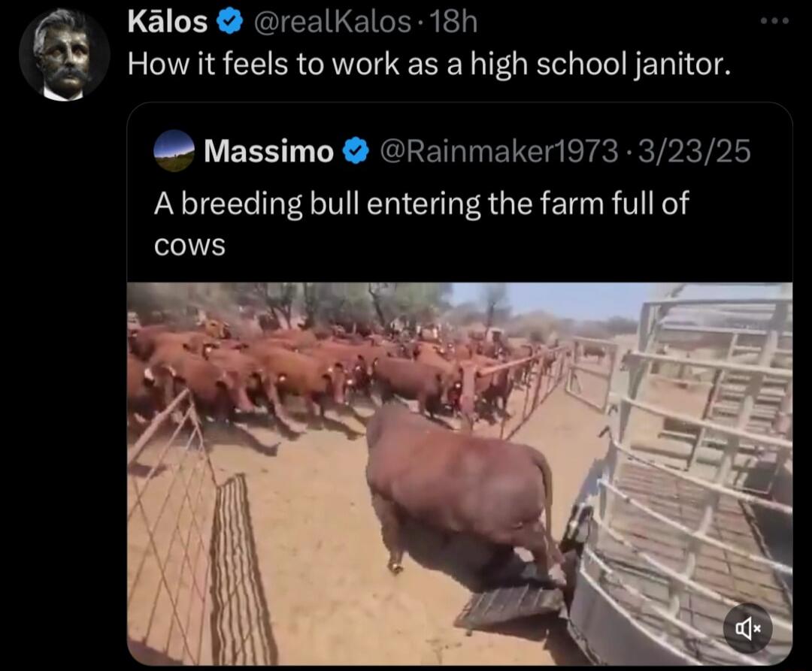Image resolution: width=812 pixels, height=671 pixels.
Task: Click the word 'cows' in quoted tweet
Action: tap(189, 246)
